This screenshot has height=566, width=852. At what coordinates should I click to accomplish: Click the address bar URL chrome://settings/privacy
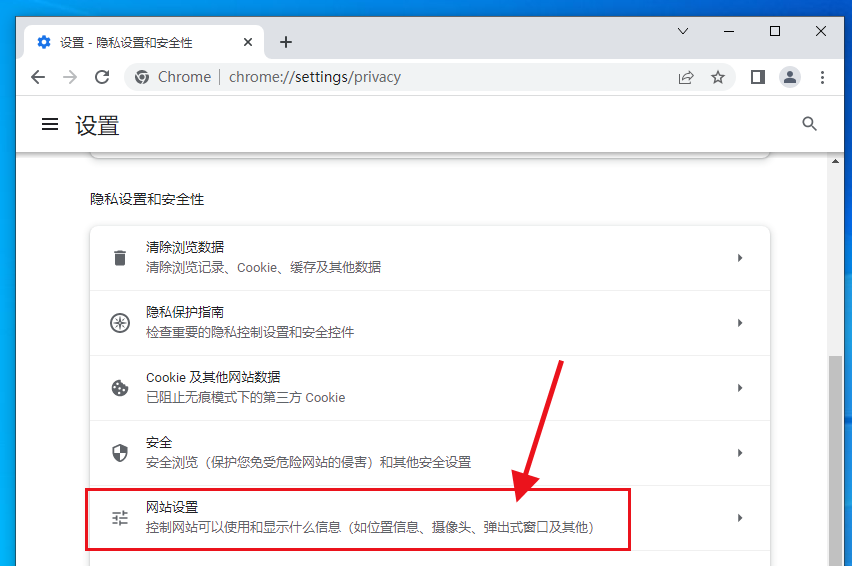point(315,77)
